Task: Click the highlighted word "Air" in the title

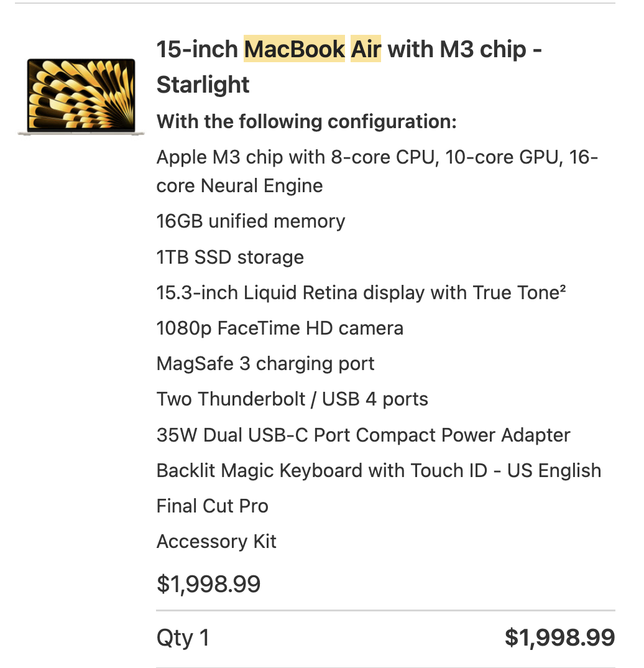Action: click(366, 49)
